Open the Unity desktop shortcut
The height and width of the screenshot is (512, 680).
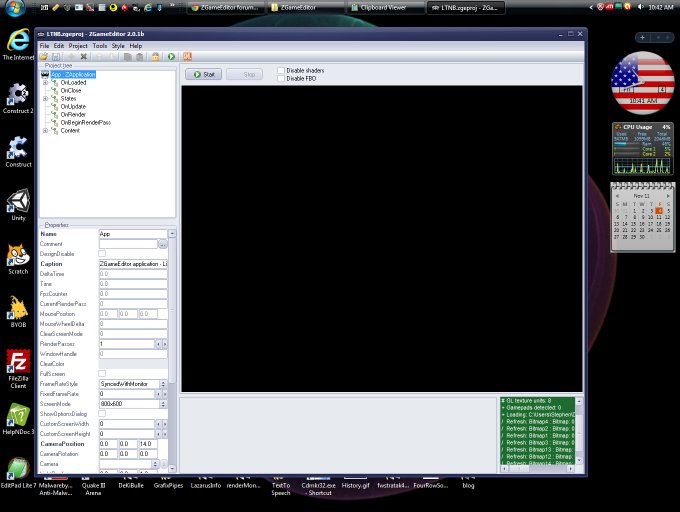click(18, 205)
